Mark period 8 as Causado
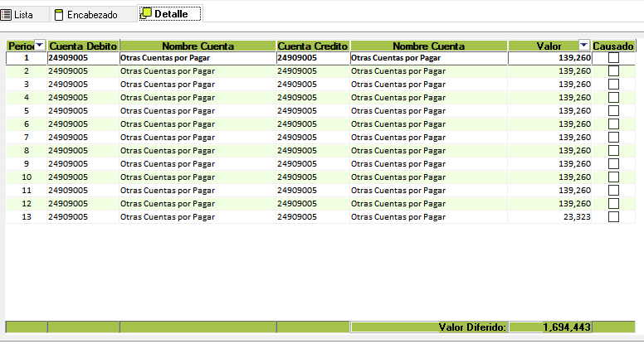644x344 pixels. [613, 151]
